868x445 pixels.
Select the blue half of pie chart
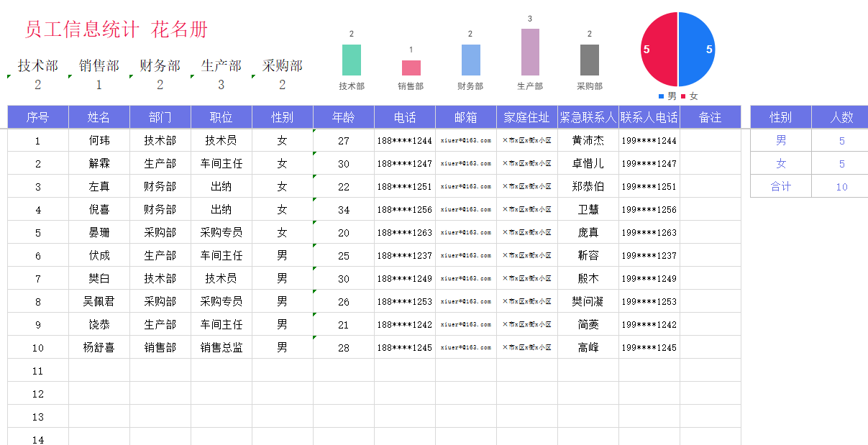click(697, 50)
